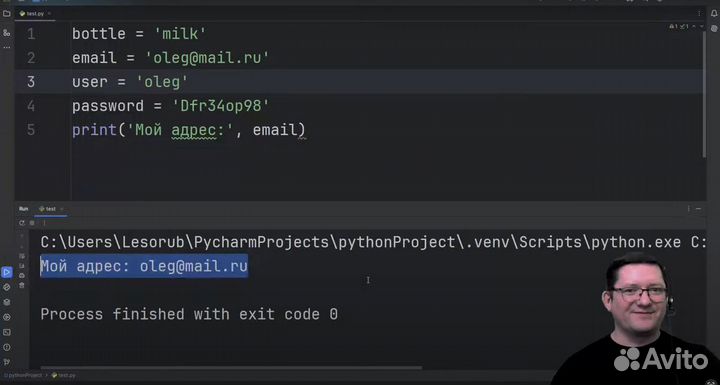Click the string 'Dfr34op98' in password line
The image size is (720, 385).
point(221,106)
